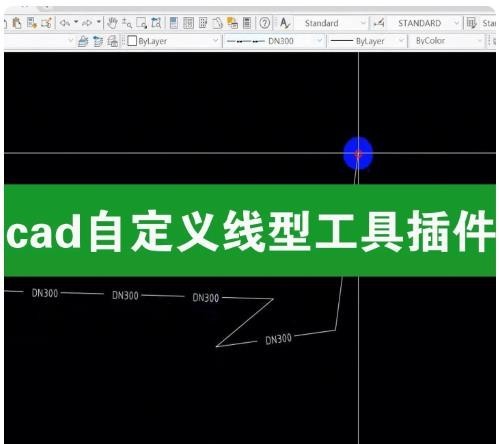Select the Pan hand tool
Image resolution: width=499 pixels, height=444 pixels.
[112, 23]
